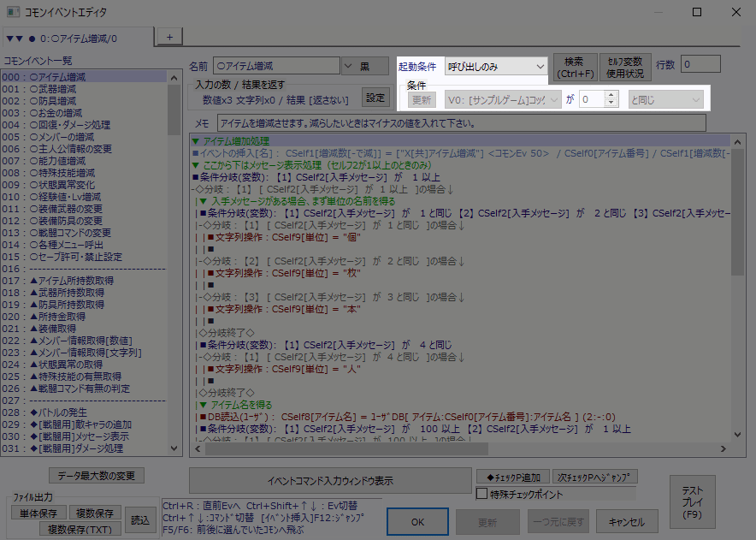Select the ▼ ここから下はメッセージ表示処理 comment line
756x540 pixels.
click(461, 165)
